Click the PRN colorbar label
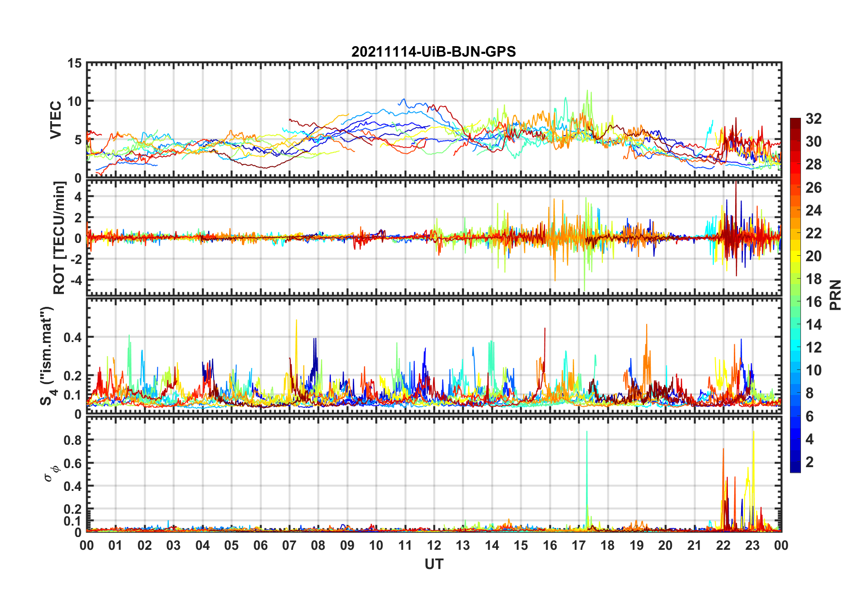The width and height of the screenshot is (868, 590). [x=836, y=295]
